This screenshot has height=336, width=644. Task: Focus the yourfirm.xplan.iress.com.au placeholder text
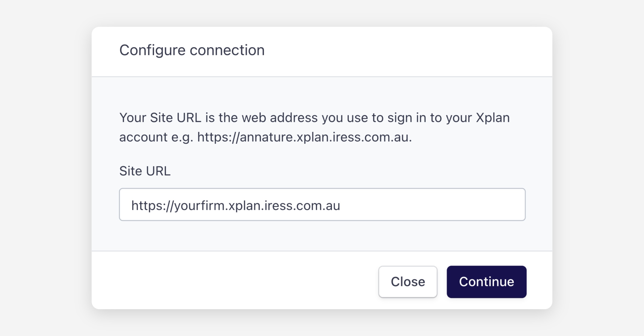click(236, 206)
